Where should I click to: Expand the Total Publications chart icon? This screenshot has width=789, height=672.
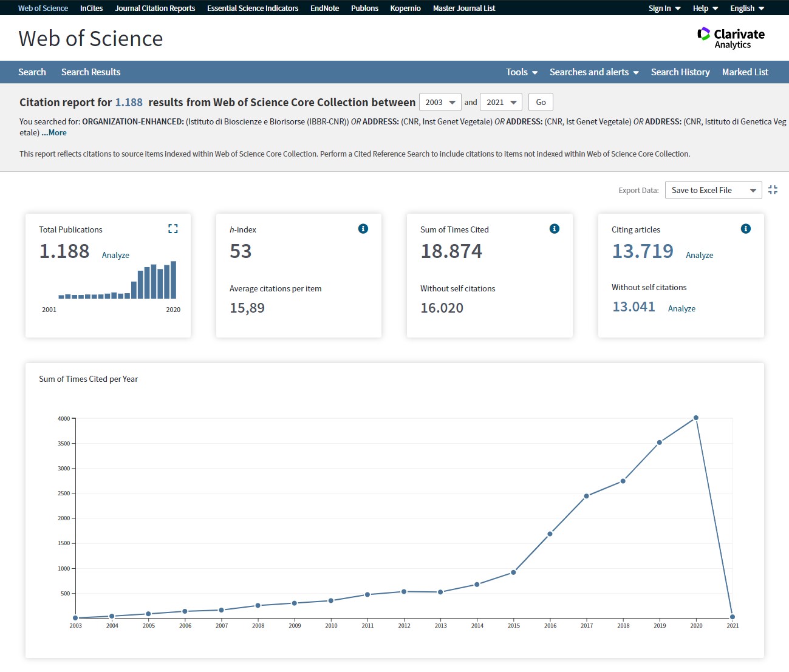click(173, 229)
